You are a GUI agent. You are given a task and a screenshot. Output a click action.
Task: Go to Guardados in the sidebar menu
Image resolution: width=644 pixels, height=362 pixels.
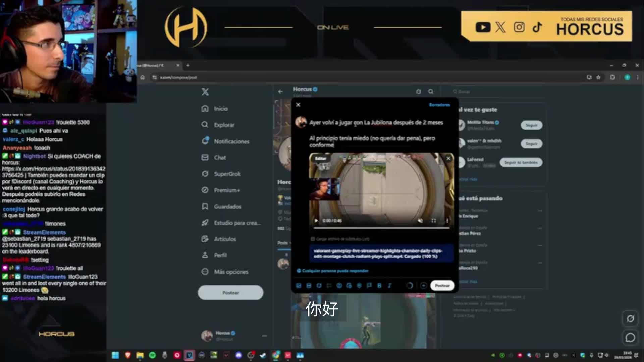pyautogui.click(x=227, y=206)
